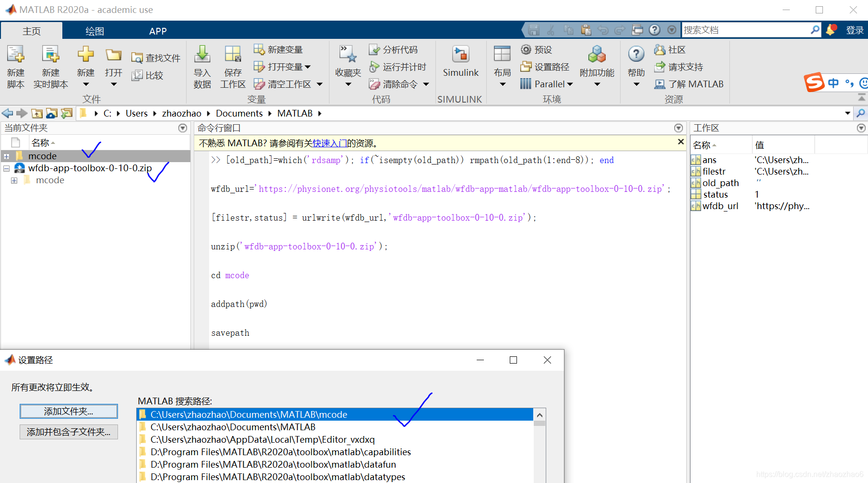Open the Parallel dropdown menu
The image size is (868, 483).
click(x=546, y=84)
